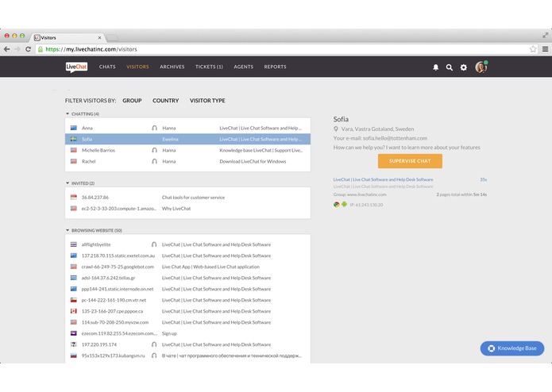
Task: Select visitor Anna in chatting list
Action: tap(187, 128)
